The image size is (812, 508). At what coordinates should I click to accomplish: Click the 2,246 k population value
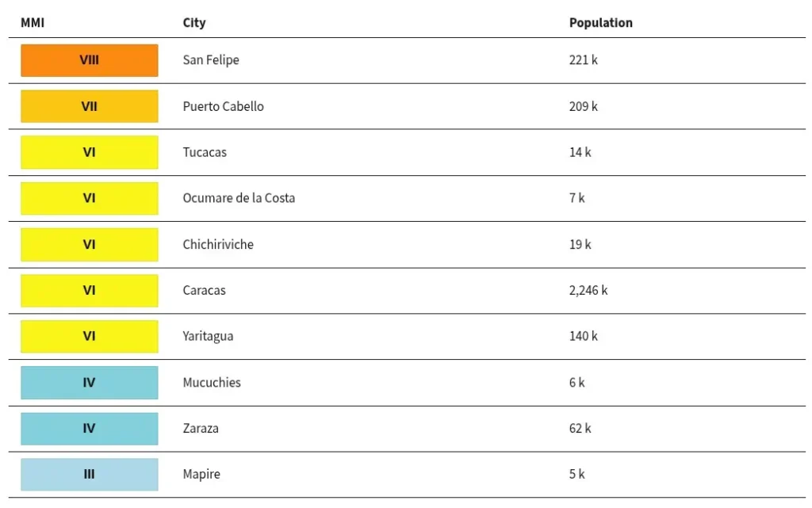588,290
